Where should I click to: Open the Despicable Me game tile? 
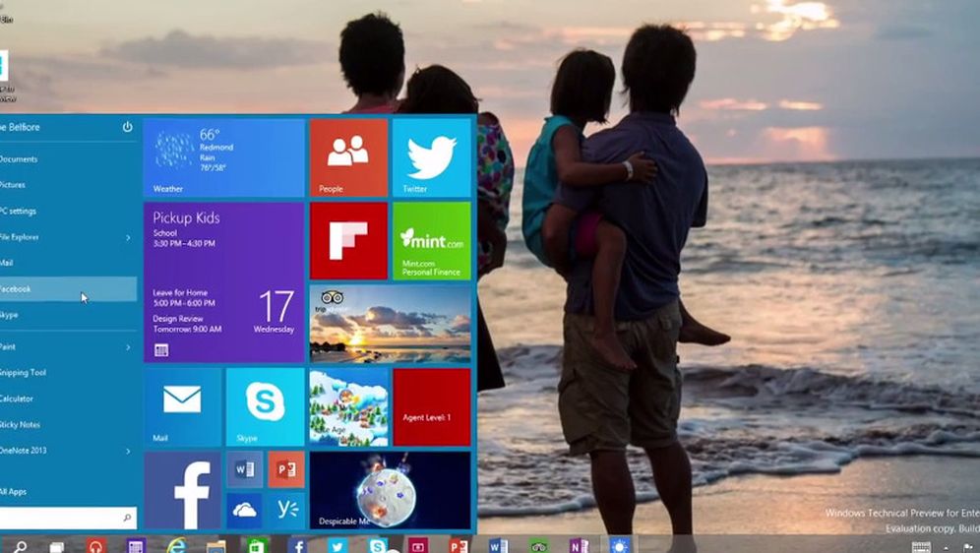point(391,490)
